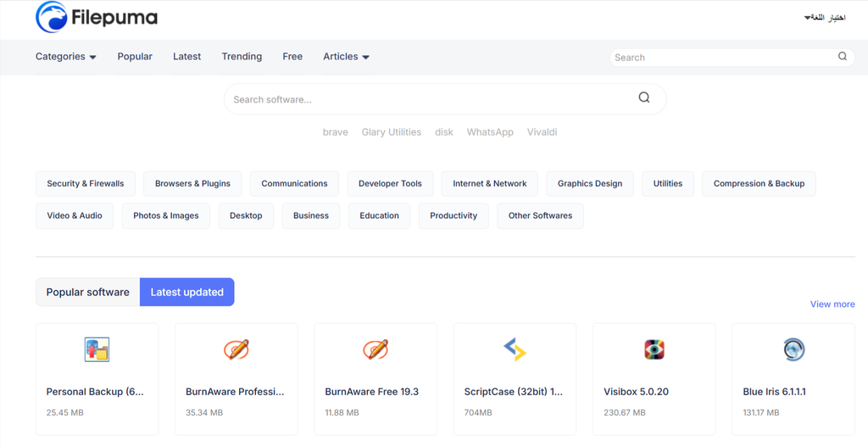868x446 pixels.
Task: Expand the Categories dropdown
Action: pyautogui.click(x=66, y=57)
